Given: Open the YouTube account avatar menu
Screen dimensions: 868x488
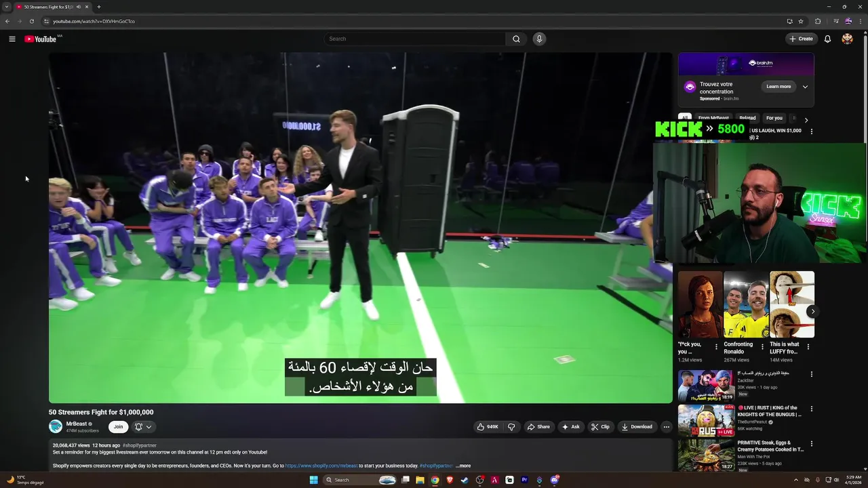Looking at the screenshot, I should (x=847, y=39).
